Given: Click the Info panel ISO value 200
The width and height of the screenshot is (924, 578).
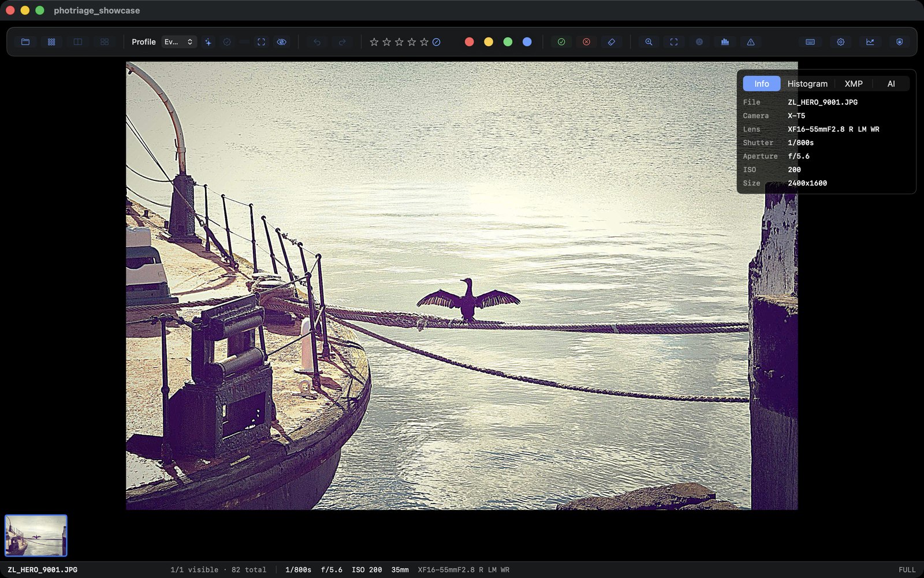Looking at the screenshot, I should click(794, 170).
